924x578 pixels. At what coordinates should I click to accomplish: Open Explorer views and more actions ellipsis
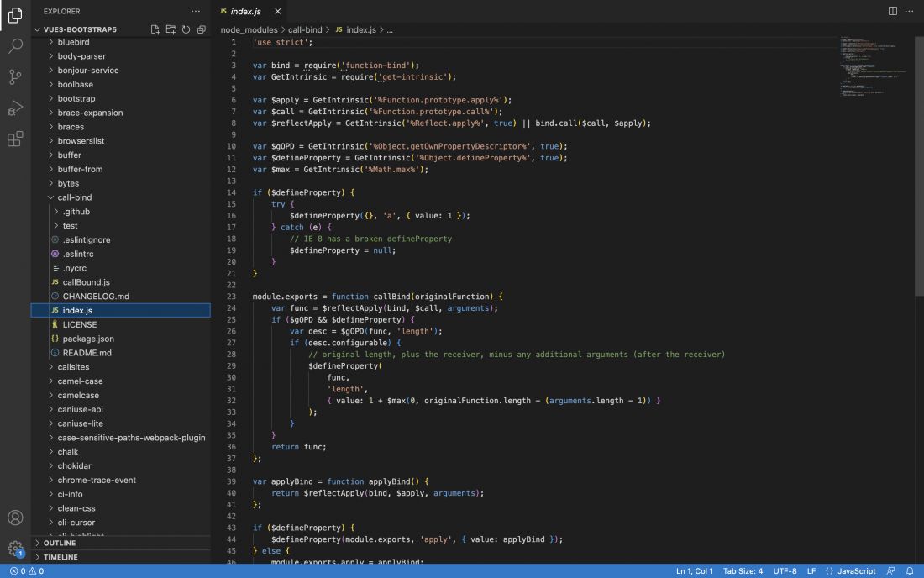[x=196, y=11]
